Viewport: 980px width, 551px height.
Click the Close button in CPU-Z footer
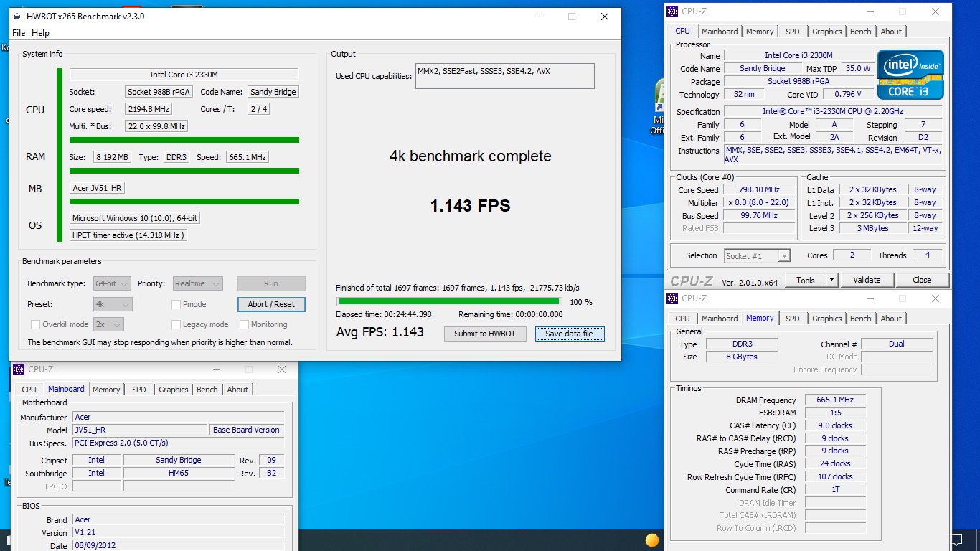click(x=922, y=280)
